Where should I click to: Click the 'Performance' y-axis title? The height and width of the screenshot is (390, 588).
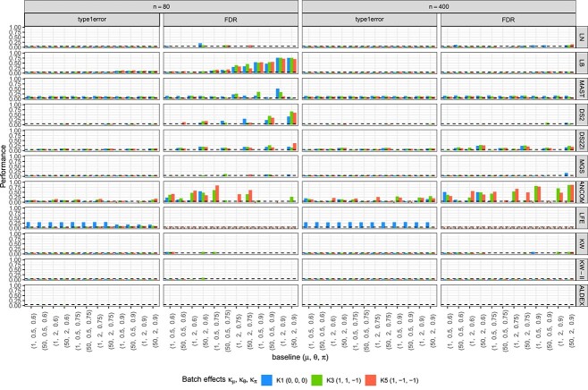4,166
